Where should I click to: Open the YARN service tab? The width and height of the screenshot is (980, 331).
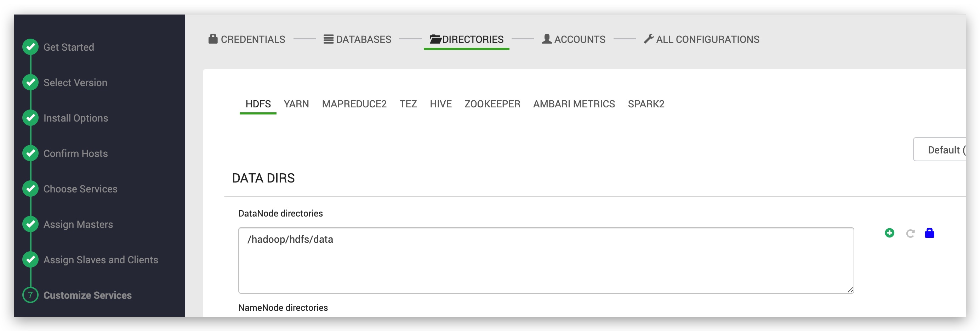296,104
